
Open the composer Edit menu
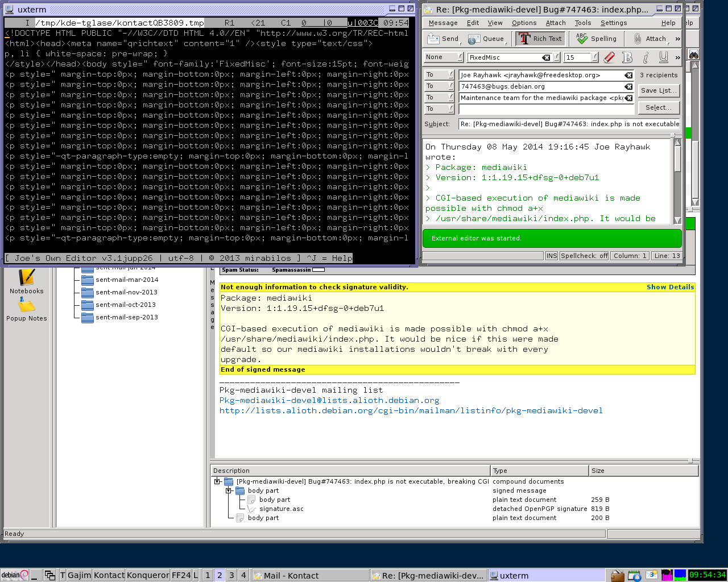tap(473, 23)
